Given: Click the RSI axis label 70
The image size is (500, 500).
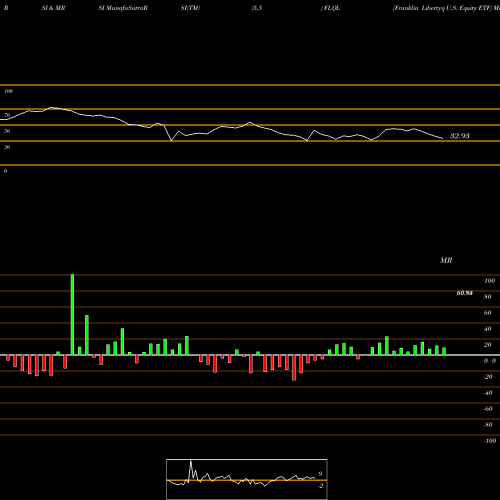Looking at the screenshot, I should (7, 115).
